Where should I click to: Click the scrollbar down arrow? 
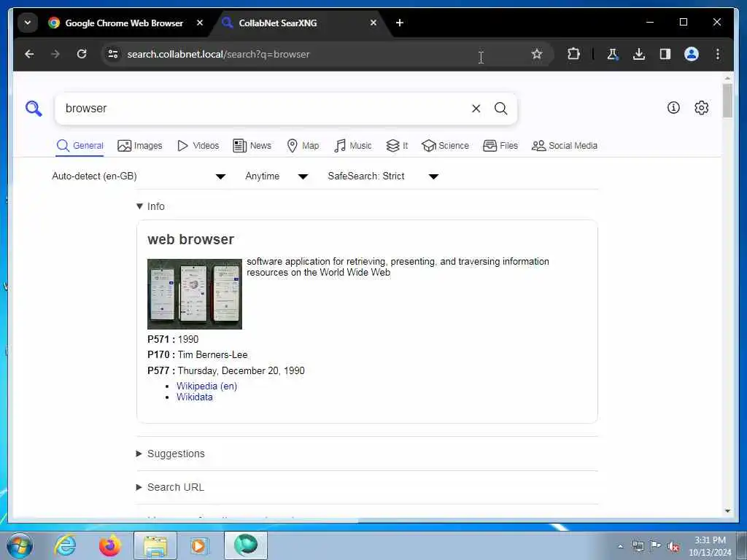click(x=727, y=511)
